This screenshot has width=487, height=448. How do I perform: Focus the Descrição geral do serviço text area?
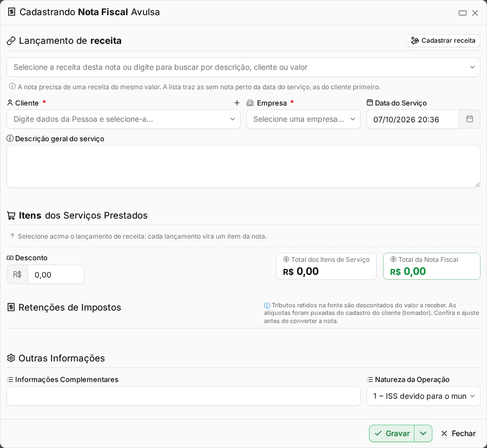pos(243,167)
